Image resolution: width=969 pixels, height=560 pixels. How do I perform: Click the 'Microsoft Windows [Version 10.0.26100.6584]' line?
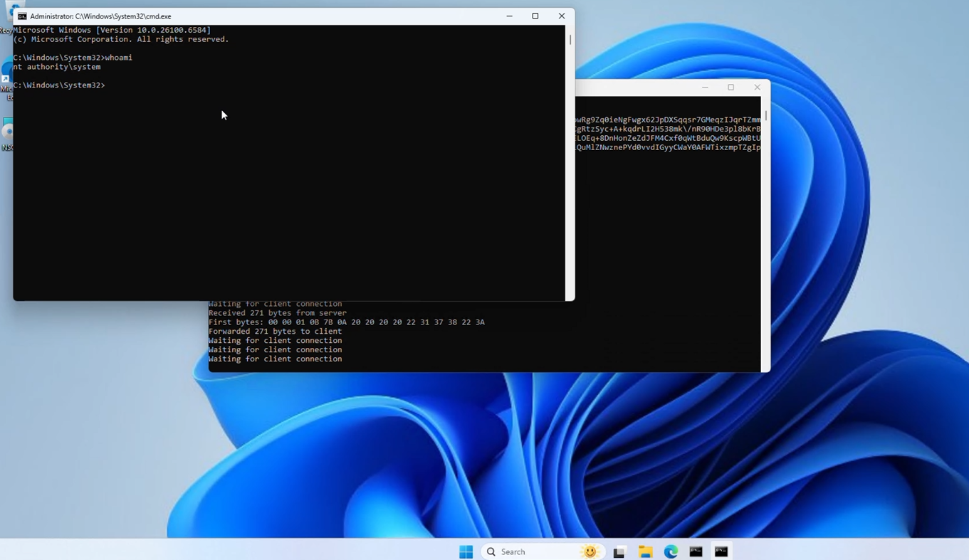(x=112, y=30)
